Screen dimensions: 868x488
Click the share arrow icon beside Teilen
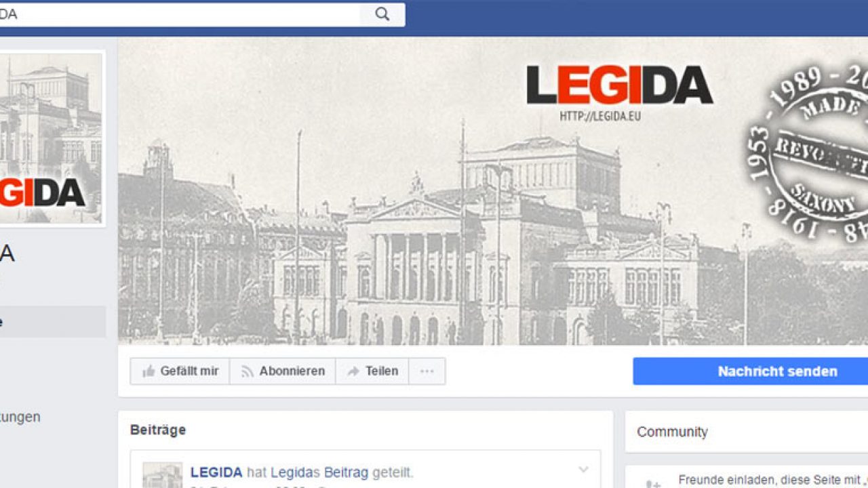click(x=353, y=371)
